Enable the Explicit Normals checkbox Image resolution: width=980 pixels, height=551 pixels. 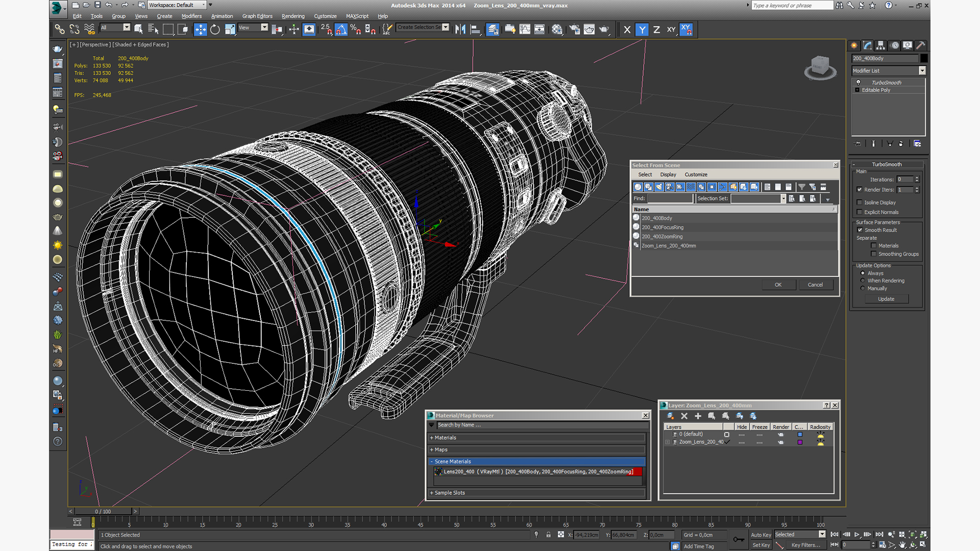pyautogui.click(x=860, y=212)
